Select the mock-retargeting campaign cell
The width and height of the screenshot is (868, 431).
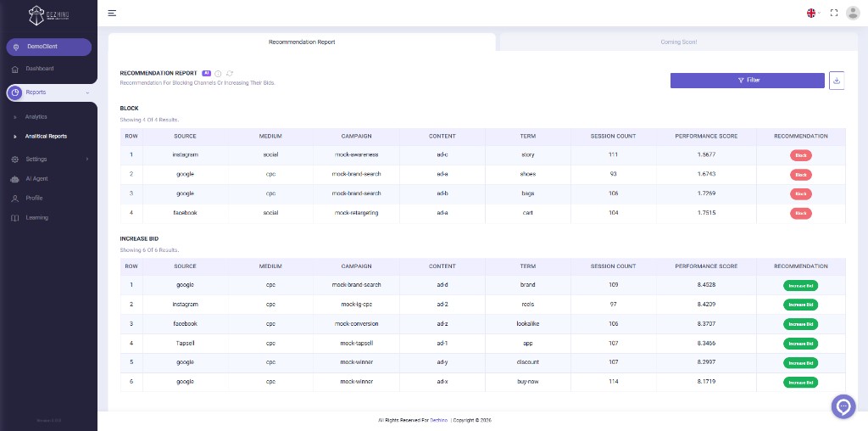tap(356, 213)
